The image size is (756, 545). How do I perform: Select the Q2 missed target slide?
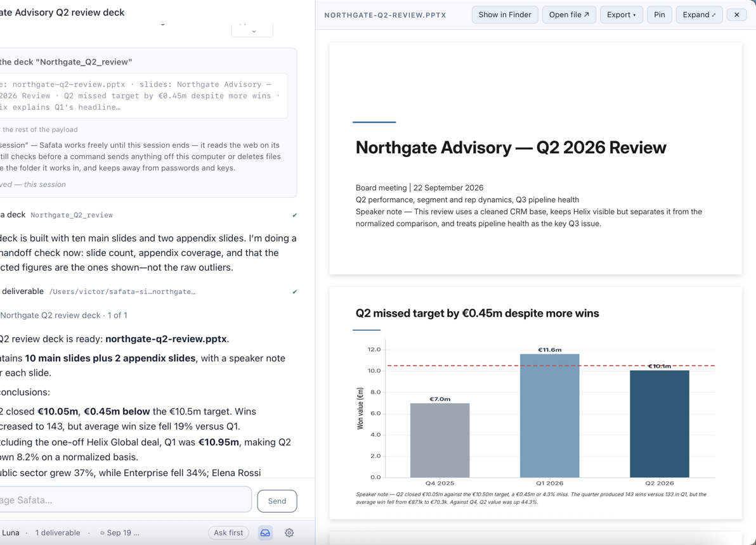536,403
